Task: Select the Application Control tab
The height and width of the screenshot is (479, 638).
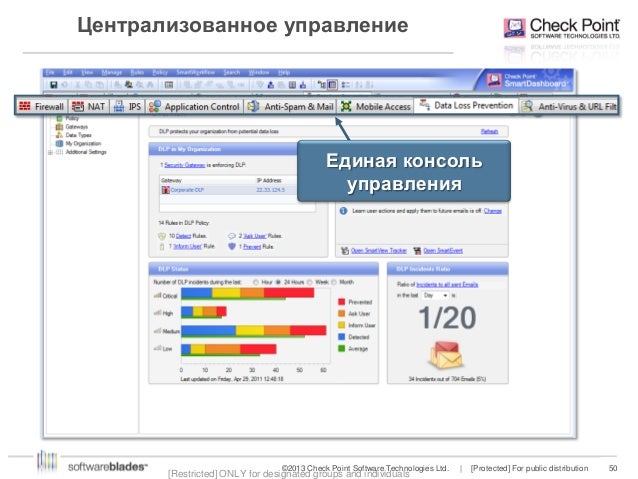Action: pos(194,106)
